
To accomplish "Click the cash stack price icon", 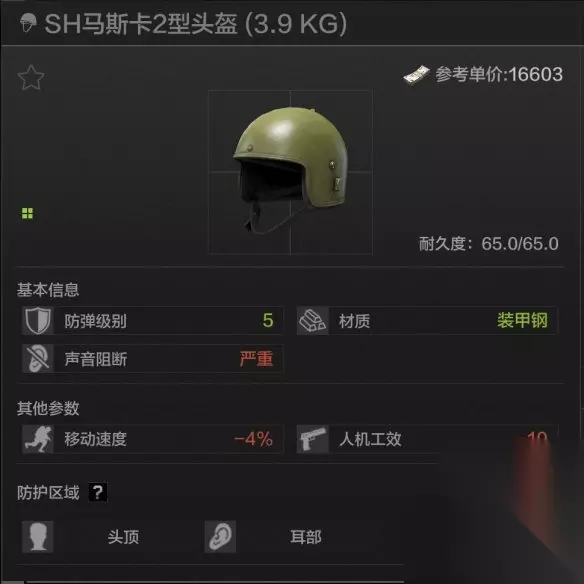I will pos(416,75).
